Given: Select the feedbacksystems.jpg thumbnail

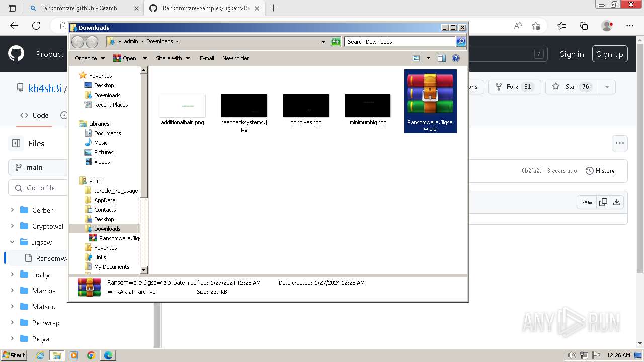Looking at the screenshot, I should coord(244,105).
